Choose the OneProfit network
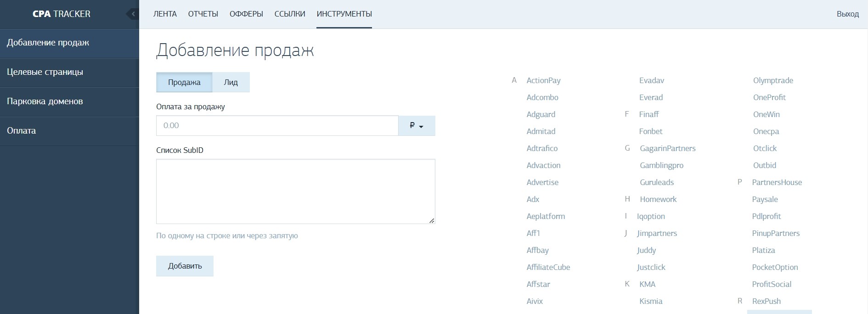The width and height of the screenshot is (868, 314). point(769,97)
